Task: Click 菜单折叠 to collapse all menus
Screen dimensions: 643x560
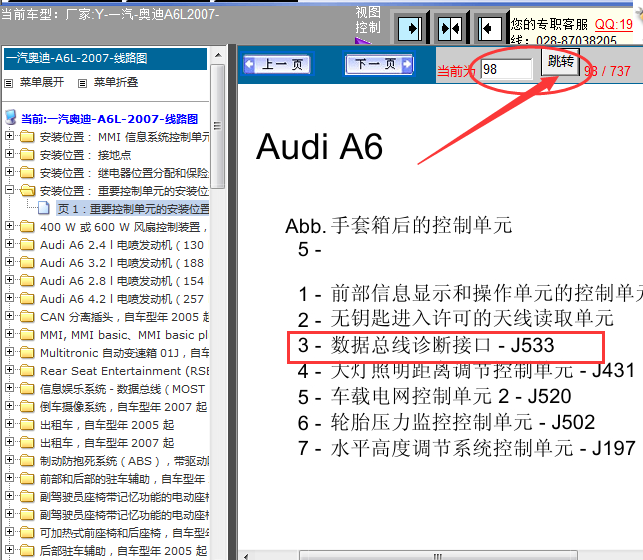Action: pos(116,82)
